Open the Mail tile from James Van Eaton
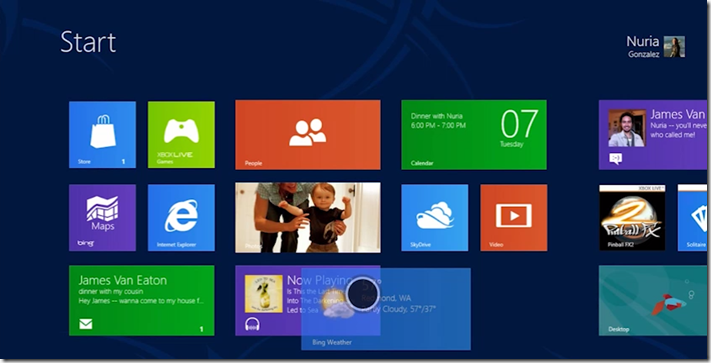711x363 pixels. pyautogui.click(x=141, y=300)
